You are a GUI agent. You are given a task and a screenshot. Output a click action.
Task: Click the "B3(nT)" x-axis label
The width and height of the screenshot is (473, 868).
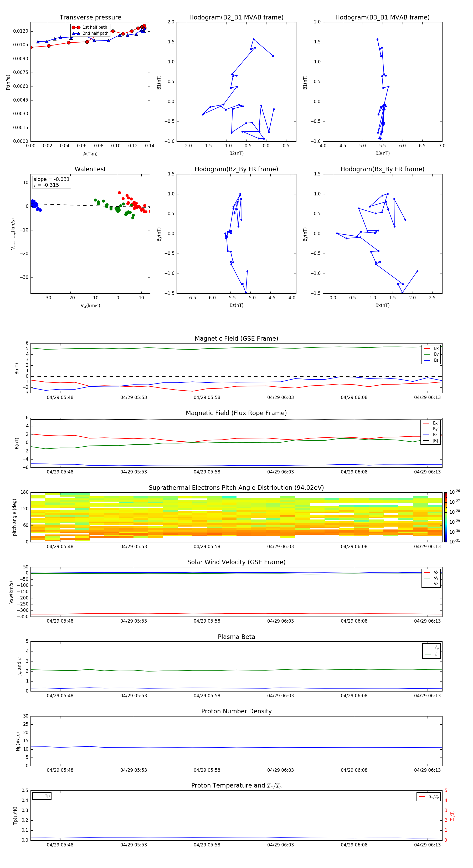point(382,153)
